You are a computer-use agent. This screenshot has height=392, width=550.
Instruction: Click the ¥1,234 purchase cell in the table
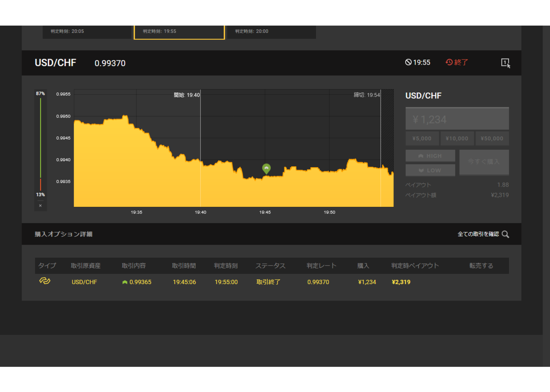tap(367, 282)
